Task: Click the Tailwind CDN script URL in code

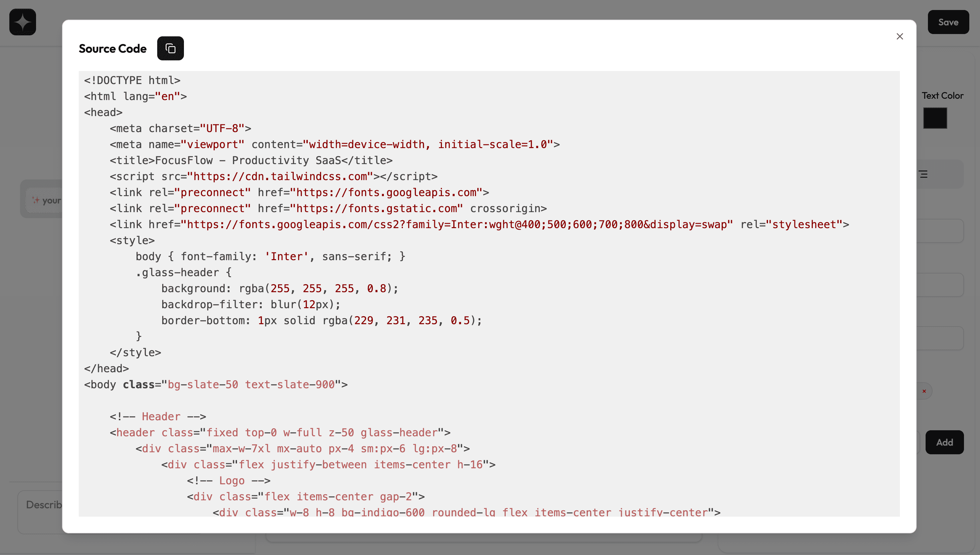Action: 280,176
